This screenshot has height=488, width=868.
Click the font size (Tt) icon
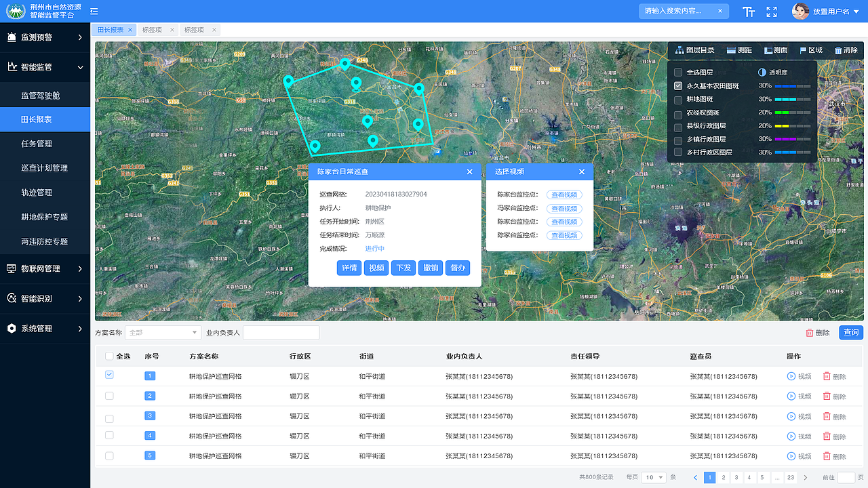(749, 12)
